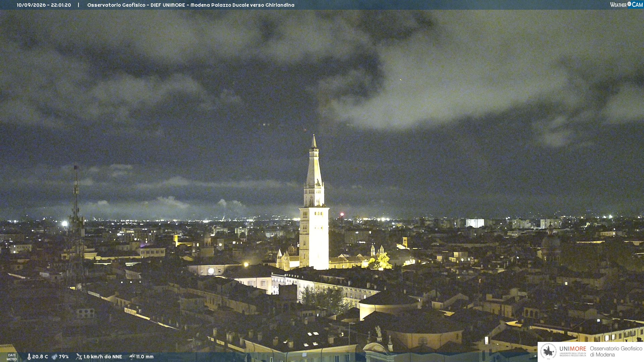Click the water droplets humidity icon
Image resolution: width=644 pixels, height=362 pixels.
point(54,357)
